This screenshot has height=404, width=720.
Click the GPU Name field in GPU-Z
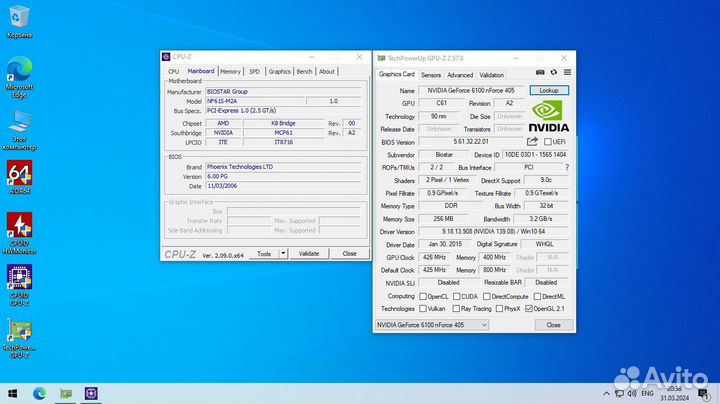click(x=472, y=90)
